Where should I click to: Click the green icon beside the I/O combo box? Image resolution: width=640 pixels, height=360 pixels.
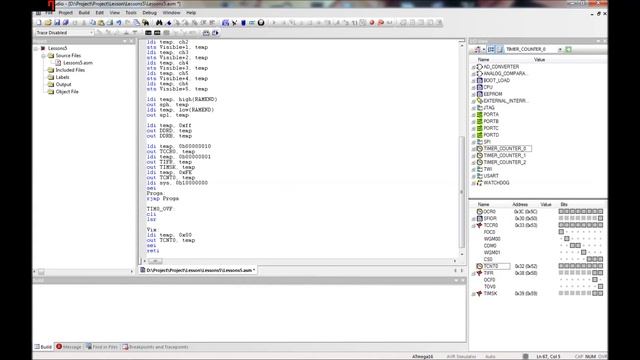click(569, 49)
